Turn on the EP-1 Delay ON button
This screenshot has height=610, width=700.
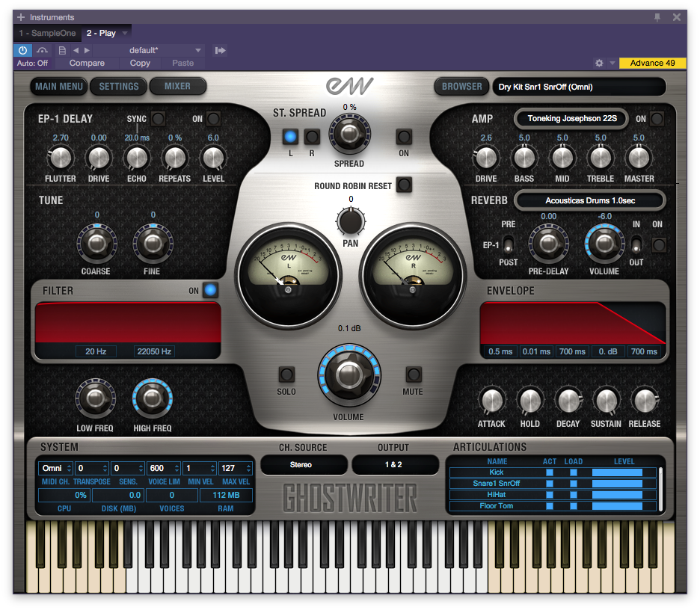[x=213, y=119]
